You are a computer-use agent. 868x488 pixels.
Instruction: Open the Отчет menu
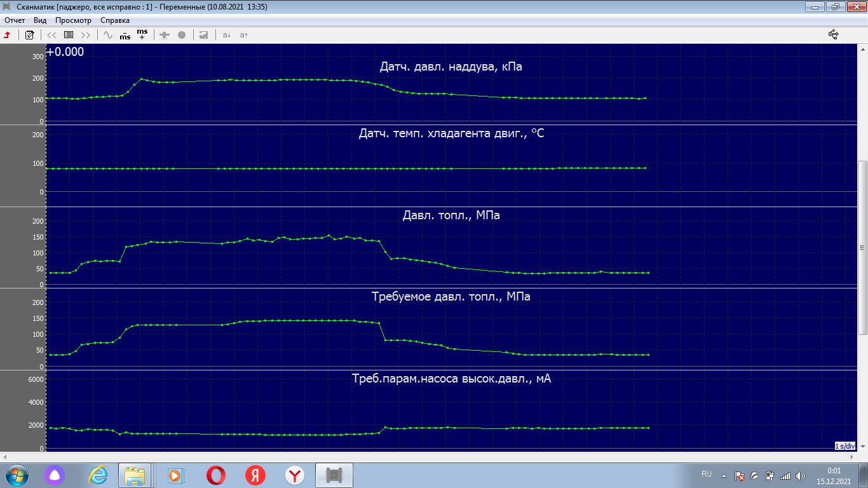(x=15, y=20)
